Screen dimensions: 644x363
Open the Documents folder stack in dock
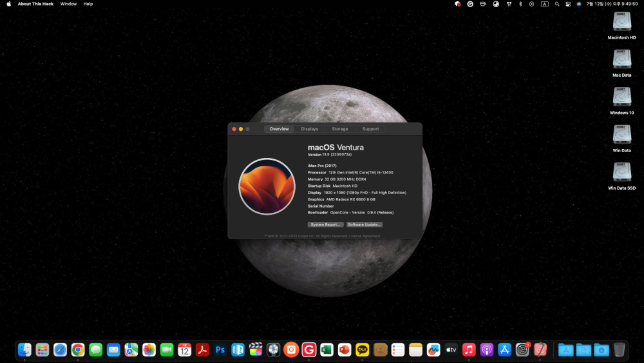583,350
